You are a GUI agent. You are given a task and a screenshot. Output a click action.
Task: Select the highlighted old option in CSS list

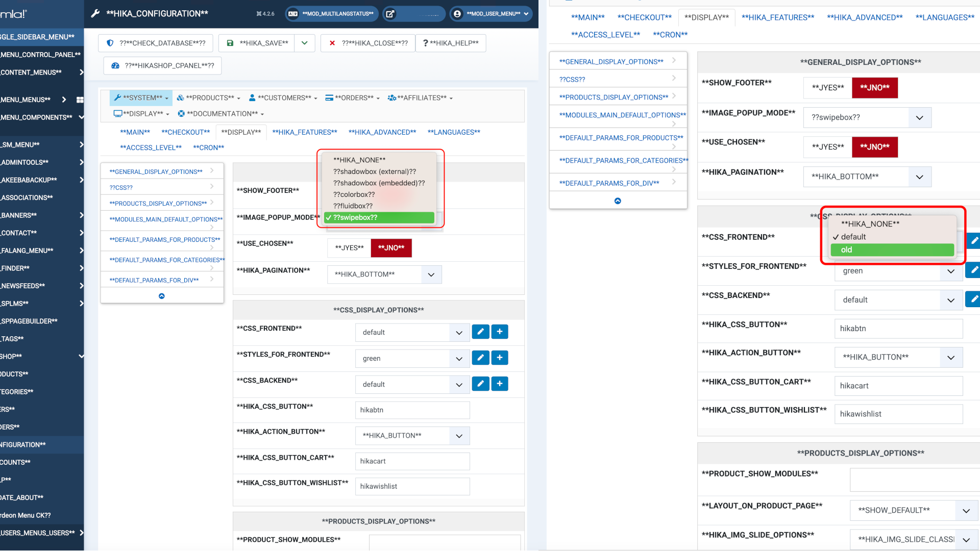pyautogui.click(x=892, y=250)
